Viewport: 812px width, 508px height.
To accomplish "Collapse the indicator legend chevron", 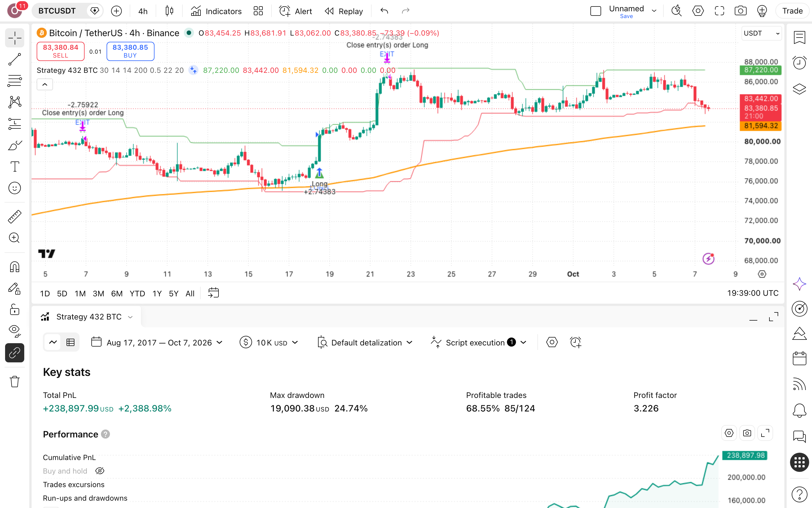I will [45, 84].
